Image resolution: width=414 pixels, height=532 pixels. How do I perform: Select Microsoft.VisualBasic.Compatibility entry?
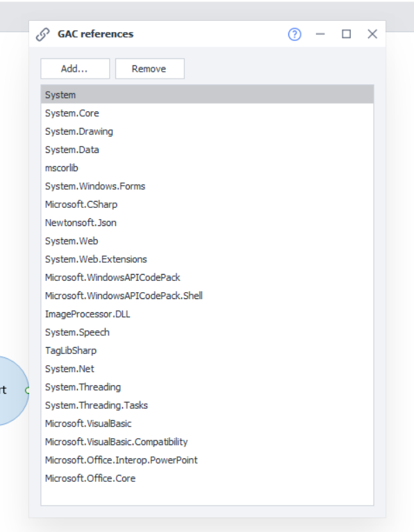tap(207, 442)
